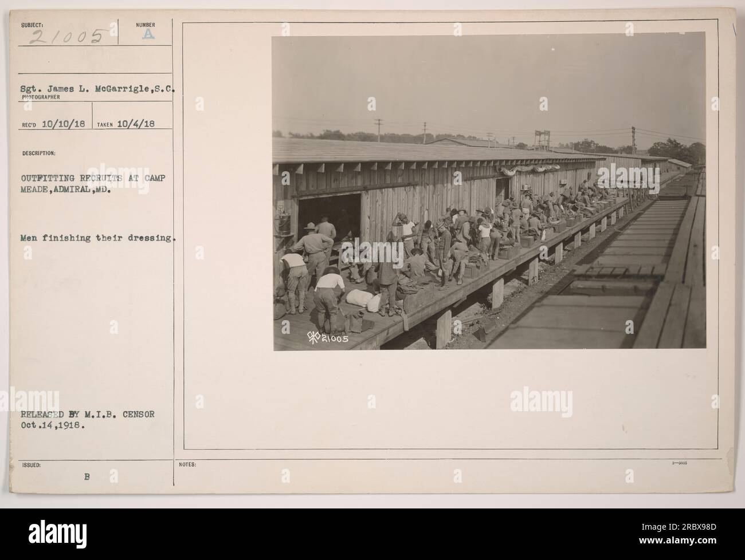Click the TAKEN date 10/4/18
This screenshot has width=745, height=560.
[x=135, y=124]
